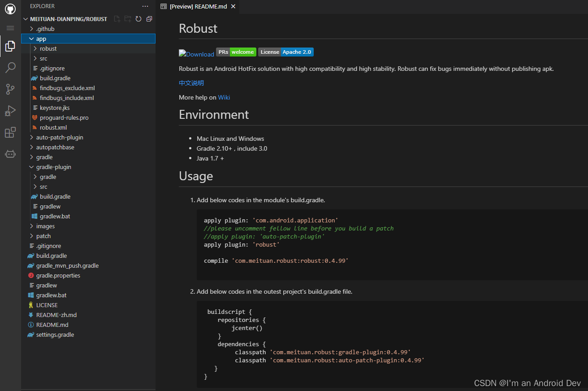Viewport: 588px width, 391px height.
Task: Click icon of proguard-rules.pro
Action: [35, 117]
